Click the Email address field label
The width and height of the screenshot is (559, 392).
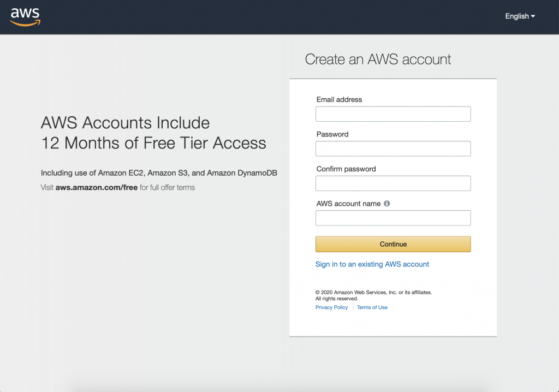pyautogui.click(x=339, y=100)
